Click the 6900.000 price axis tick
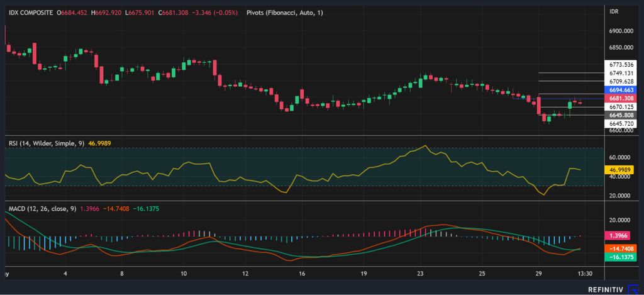Viewport: 644px width, 295px height. 622,31
